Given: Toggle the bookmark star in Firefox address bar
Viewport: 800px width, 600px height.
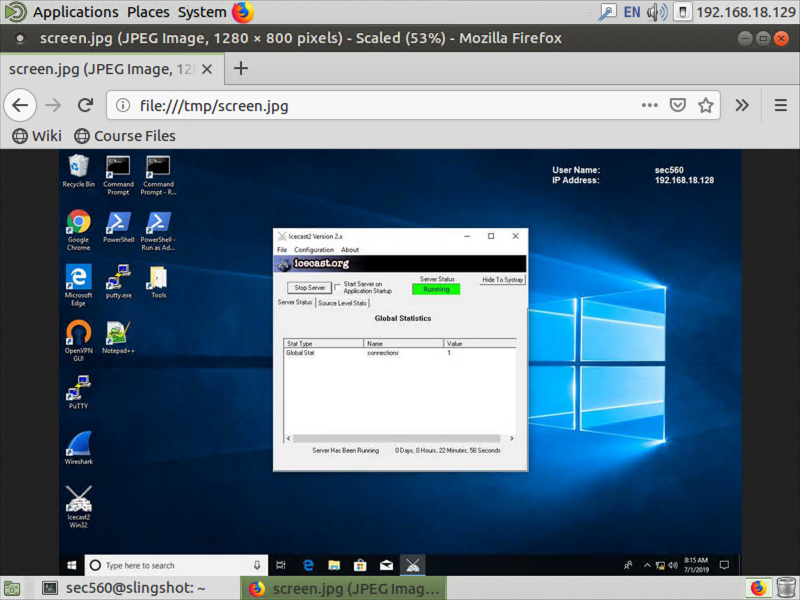Looking at the screenshot, I should pyautogui.click(x=705, y=104).
